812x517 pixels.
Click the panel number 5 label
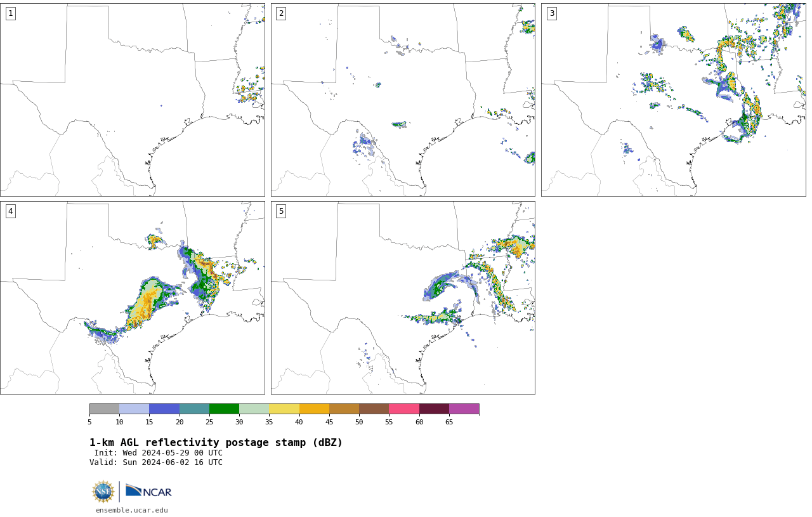281,211
